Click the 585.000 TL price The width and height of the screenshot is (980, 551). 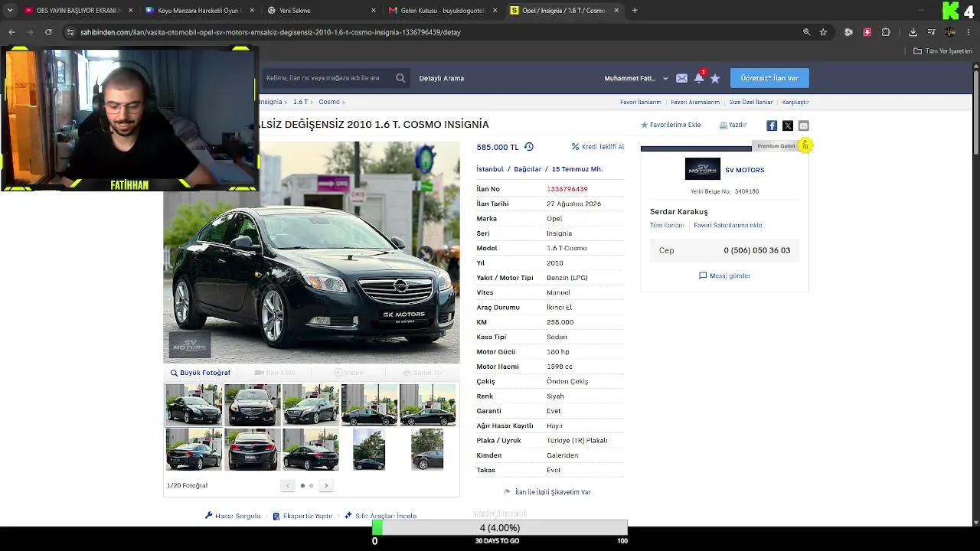point(498,147)
